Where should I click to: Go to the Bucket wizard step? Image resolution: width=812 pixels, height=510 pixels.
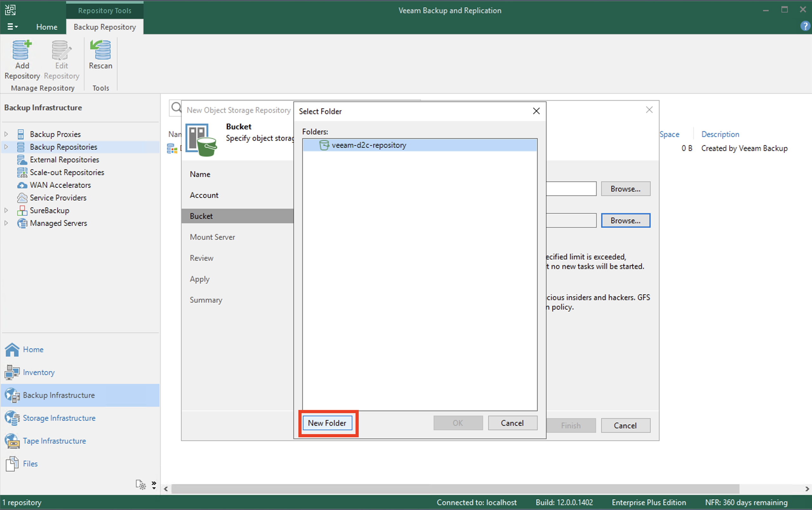pos(237,216)
